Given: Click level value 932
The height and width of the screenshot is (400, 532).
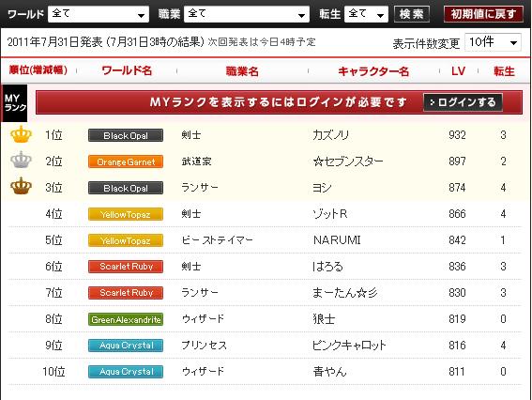Looking at the screenshot, I should click(x=457, y=135).
